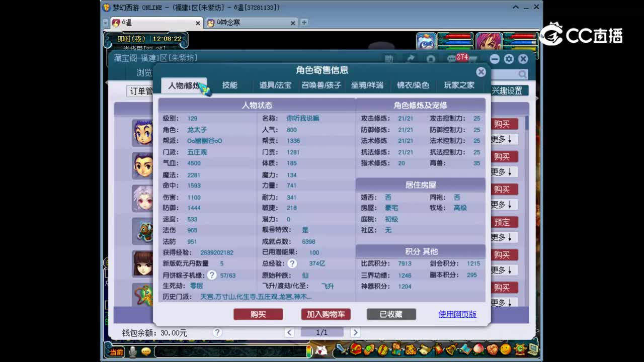Open the shopping cart icon in 藏宝阁 header
Image resolution: width=644 pixels, height=362 pixels.
tap(472, 59)
